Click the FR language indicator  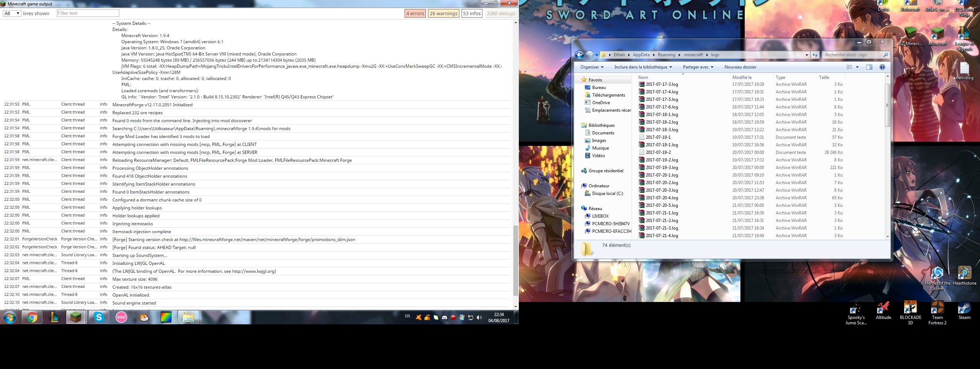(x=407, y=316)
